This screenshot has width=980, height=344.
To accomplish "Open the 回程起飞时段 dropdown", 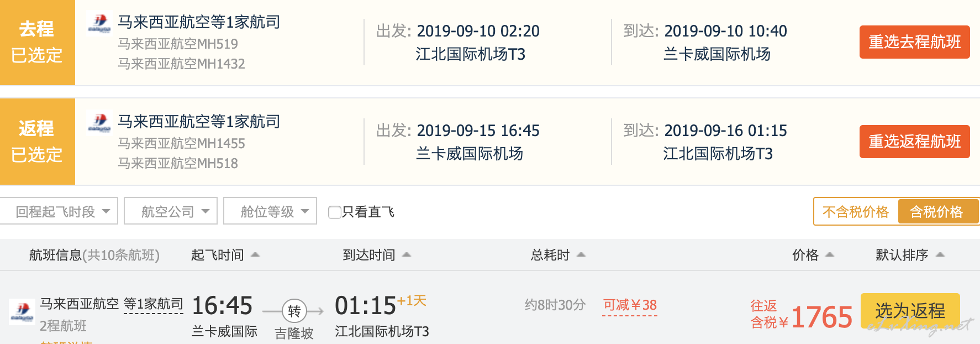I will click(59, 211).
